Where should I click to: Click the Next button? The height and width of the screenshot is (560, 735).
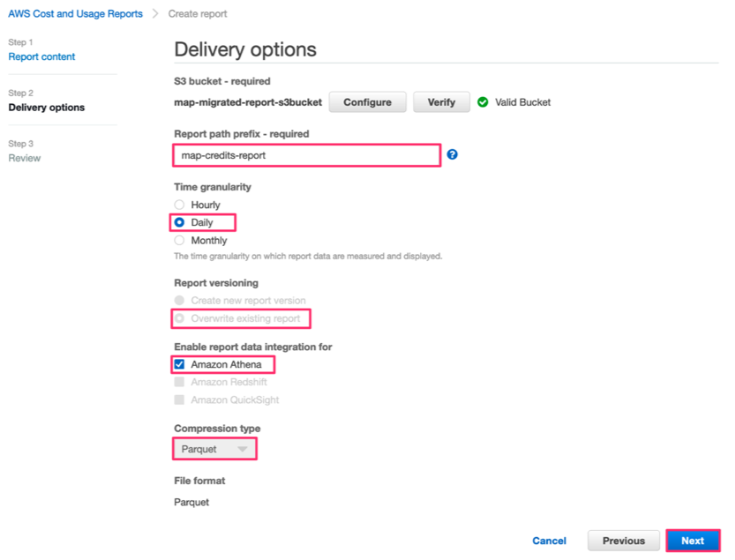tap(693, 541)
